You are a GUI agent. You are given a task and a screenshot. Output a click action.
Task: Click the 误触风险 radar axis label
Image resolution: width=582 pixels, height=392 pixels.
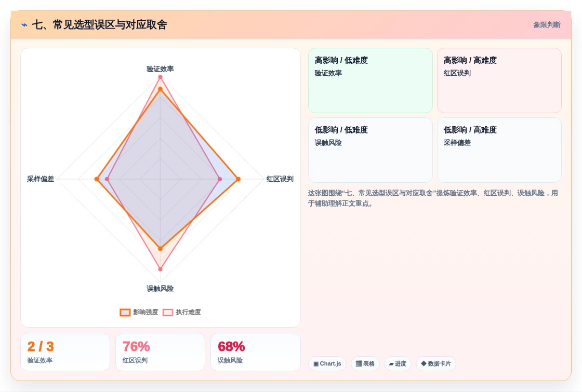(x=160, y=289)
